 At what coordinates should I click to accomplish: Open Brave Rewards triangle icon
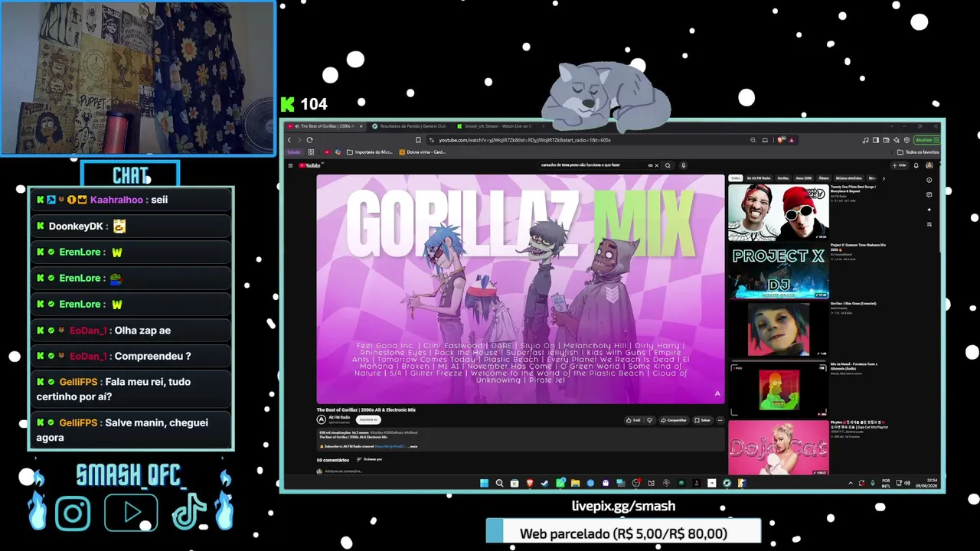tap(791, 140)
